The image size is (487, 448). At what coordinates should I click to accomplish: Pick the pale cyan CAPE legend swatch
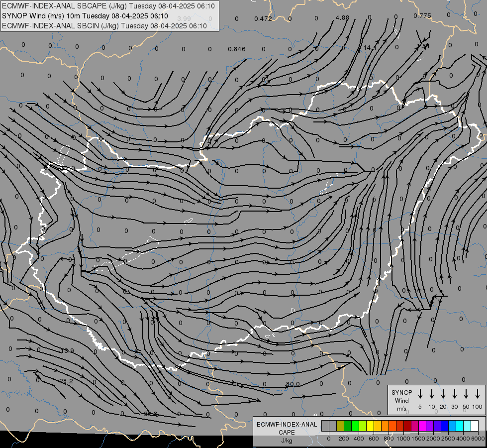tap(467, 426)
